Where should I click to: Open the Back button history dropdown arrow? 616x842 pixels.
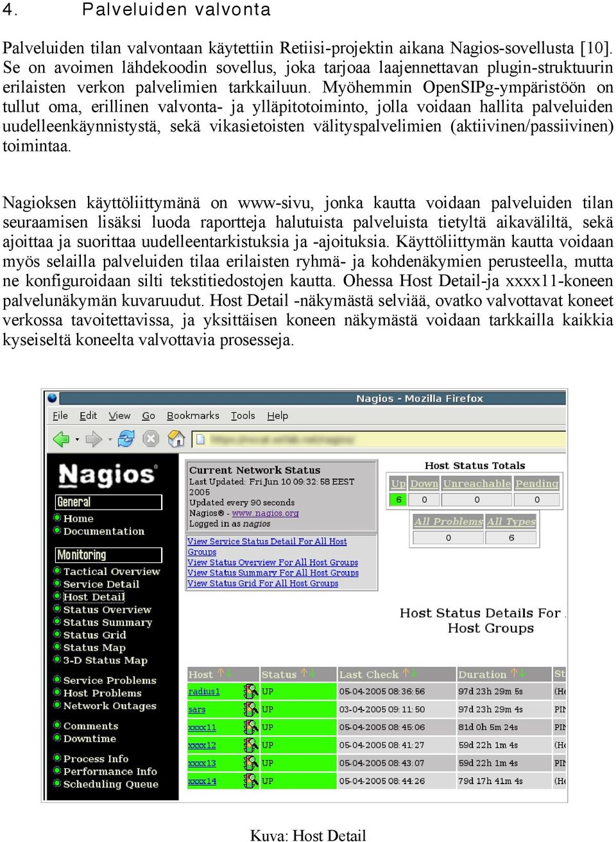tap(77, 440)
